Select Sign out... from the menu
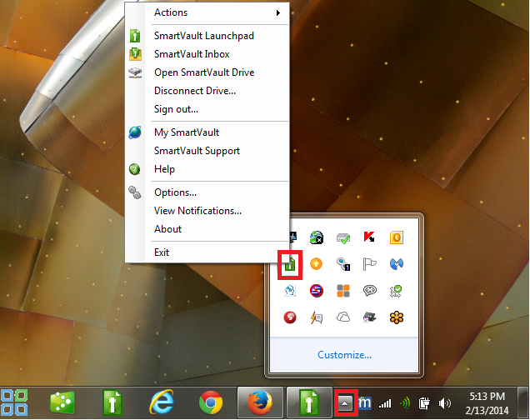530x420 pixels. (207, 109)
